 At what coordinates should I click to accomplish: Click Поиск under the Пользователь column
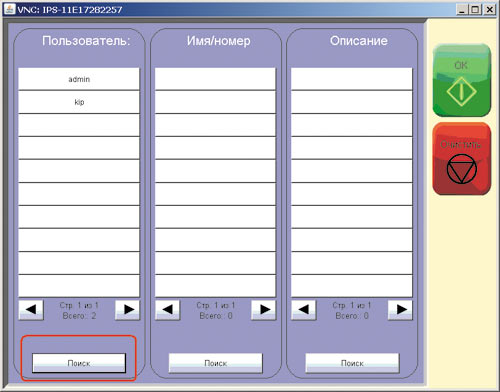[x=79, y=363]
